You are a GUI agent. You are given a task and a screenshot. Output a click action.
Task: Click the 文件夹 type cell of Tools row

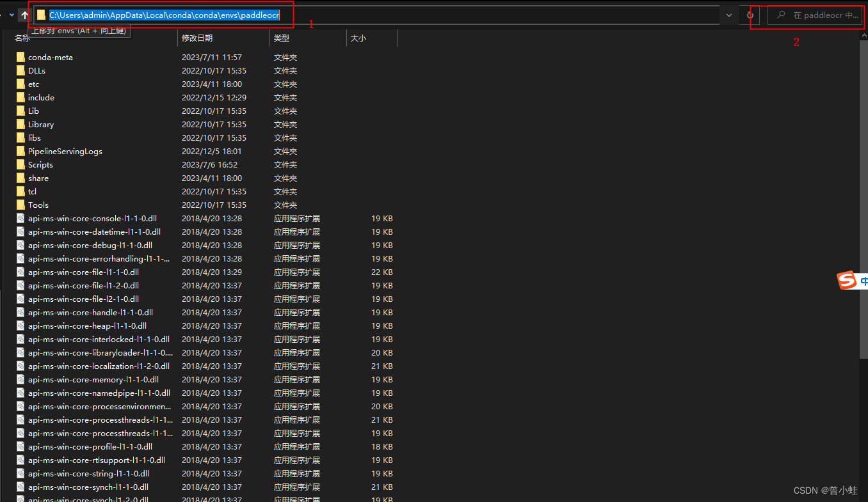point(285,205)
